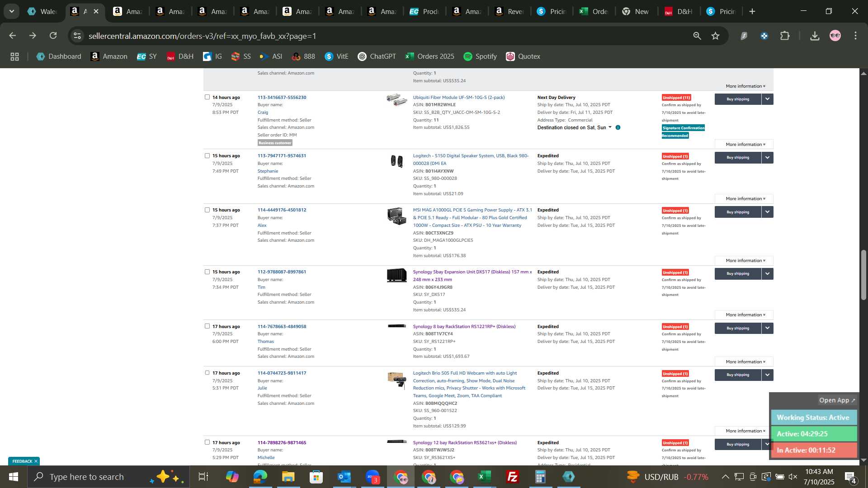Open the zoom magnifier in the address bar
Screen dimensions: 868x488
point(697,36)
